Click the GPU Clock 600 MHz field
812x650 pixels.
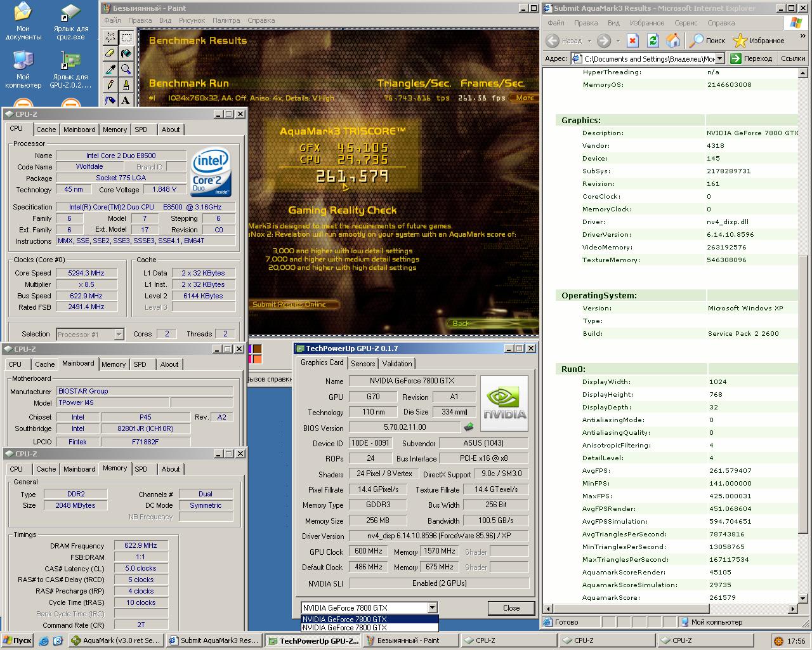click(369, 551)
